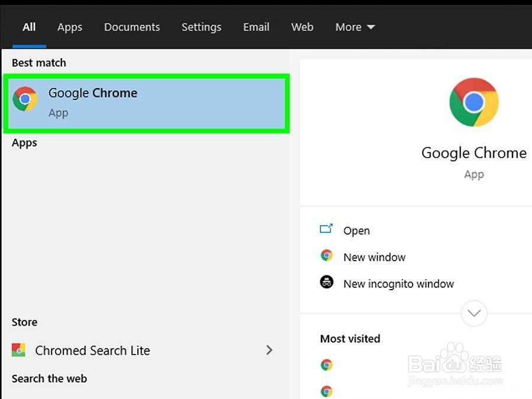532x399 pixels.
Task: Click the Chrome icon in Best match
Action: point(25,99)
